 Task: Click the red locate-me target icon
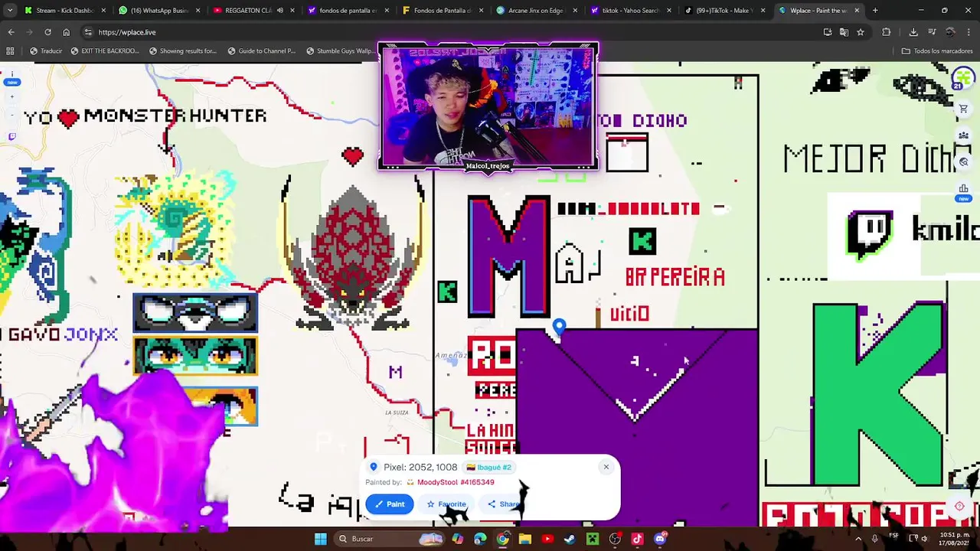[959, 506]
